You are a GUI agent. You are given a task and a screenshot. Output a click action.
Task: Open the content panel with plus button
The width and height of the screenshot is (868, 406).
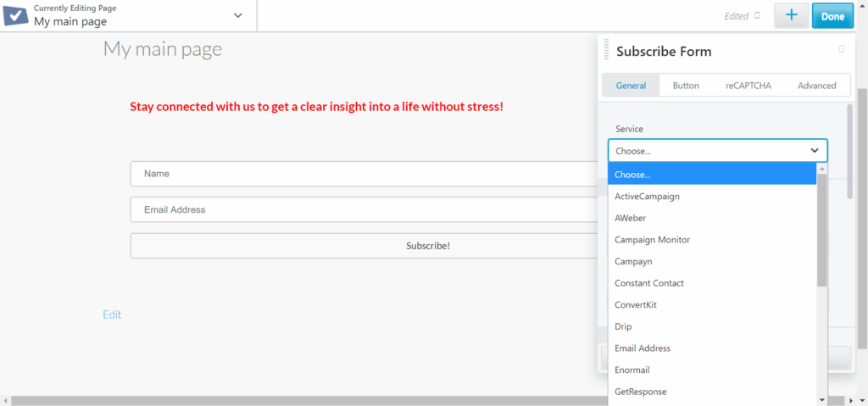point(790,16)
